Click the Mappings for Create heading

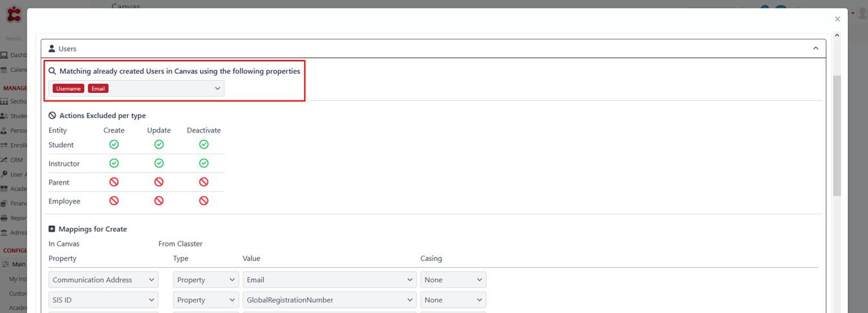click(93, 229)
